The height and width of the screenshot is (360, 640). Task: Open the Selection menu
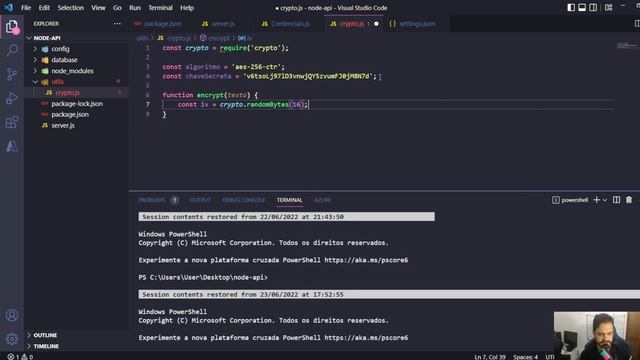pyautogui.click(x=71, y=8)
